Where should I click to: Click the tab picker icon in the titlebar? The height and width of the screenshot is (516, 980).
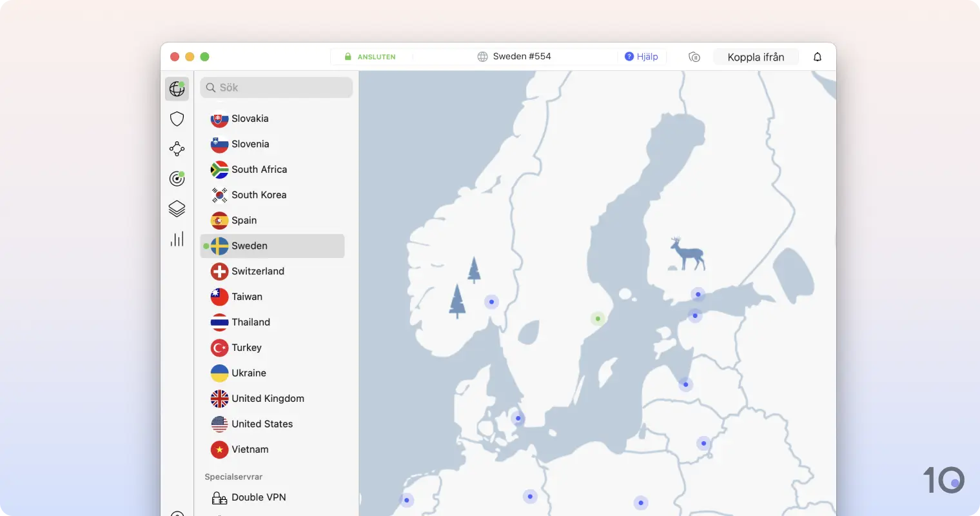[694, 57]
